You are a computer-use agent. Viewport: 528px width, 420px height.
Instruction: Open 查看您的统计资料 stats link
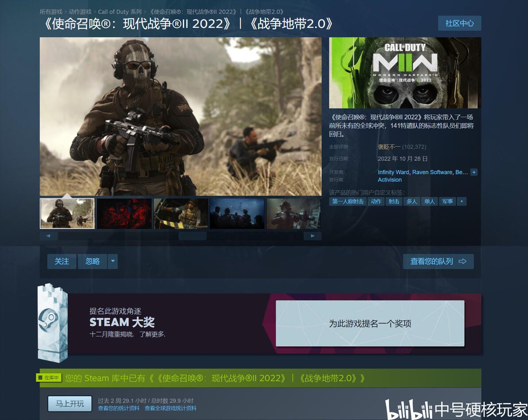tap(119, 408)
